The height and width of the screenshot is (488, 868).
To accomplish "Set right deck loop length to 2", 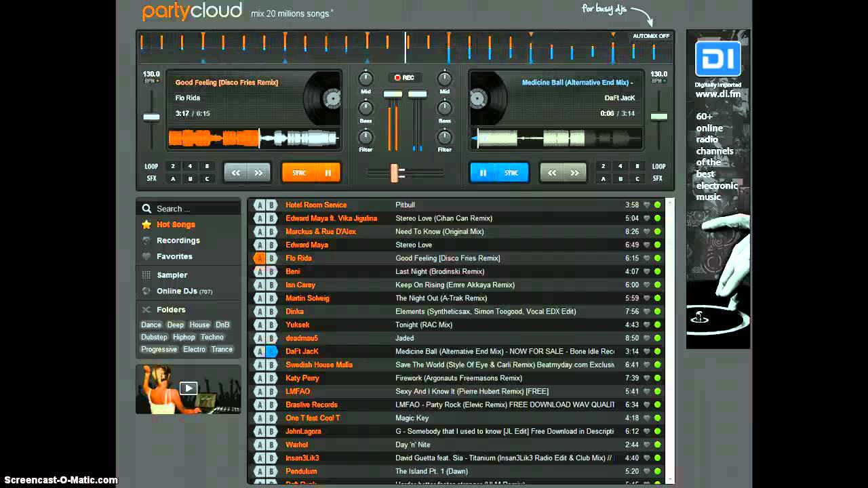I will point(603,166).
